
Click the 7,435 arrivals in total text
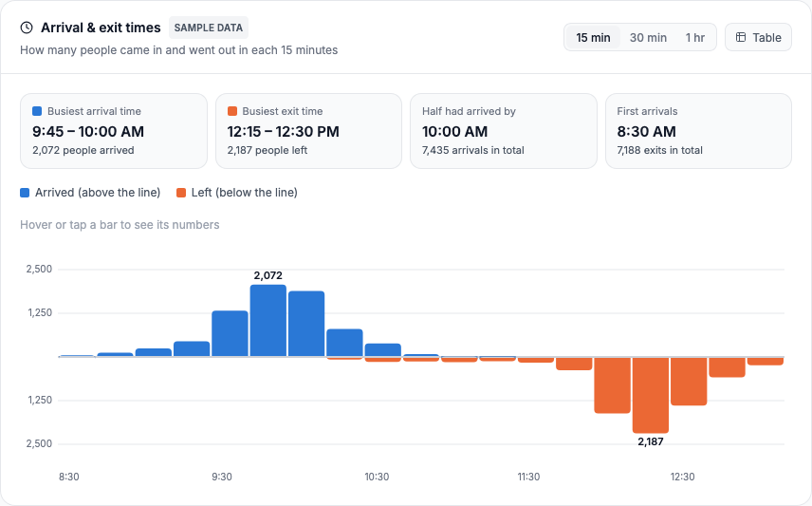[x=472, y=150]
